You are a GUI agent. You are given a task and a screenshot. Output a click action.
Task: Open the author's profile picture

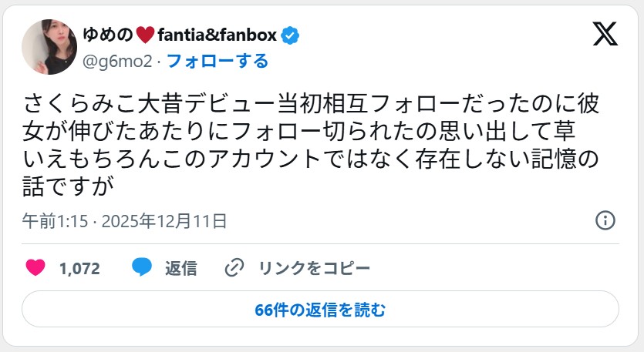tap(49, 46)
